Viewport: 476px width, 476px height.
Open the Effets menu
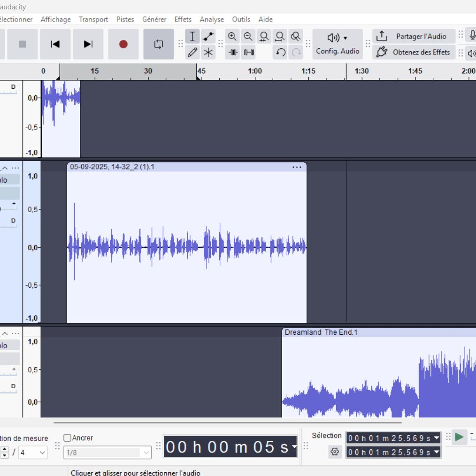(x=183, y=20)
